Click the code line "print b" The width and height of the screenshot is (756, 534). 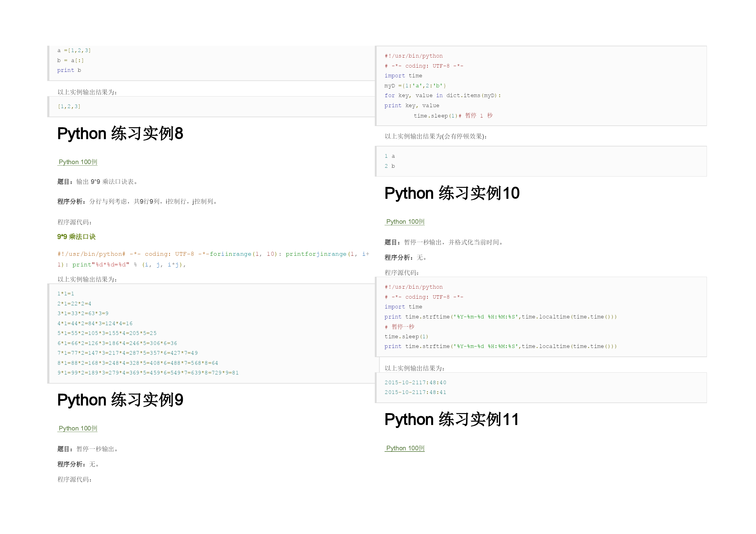(69, 70)
